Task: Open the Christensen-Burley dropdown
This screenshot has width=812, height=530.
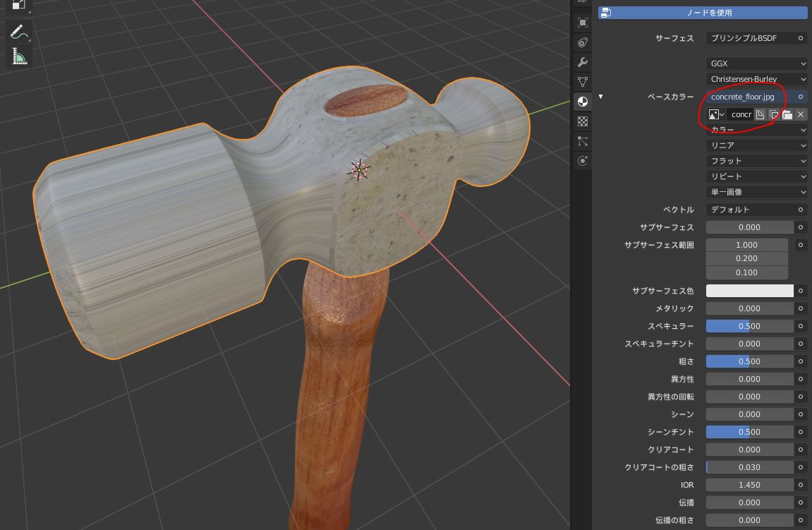Action: pos(756,79)
